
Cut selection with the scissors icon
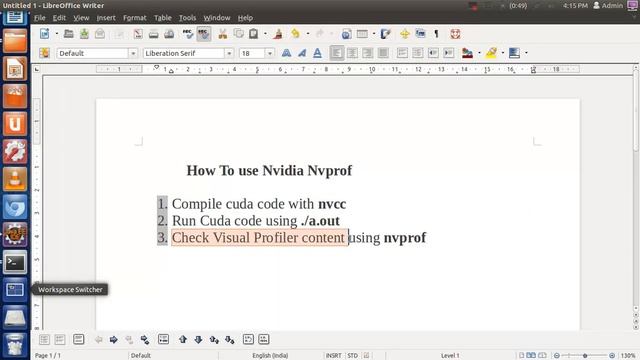(222, 34)
